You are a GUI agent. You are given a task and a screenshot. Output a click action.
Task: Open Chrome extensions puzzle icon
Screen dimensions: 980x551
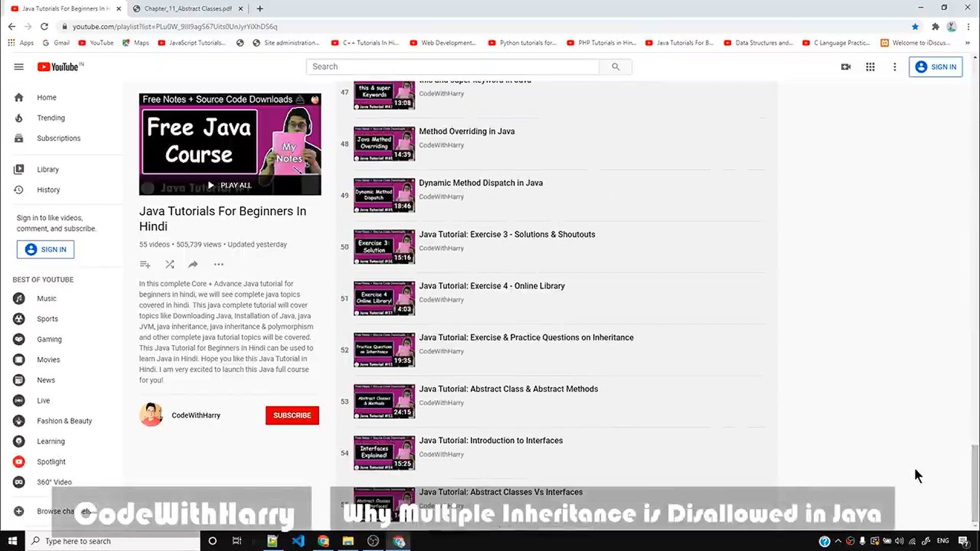tap(935, 27)
